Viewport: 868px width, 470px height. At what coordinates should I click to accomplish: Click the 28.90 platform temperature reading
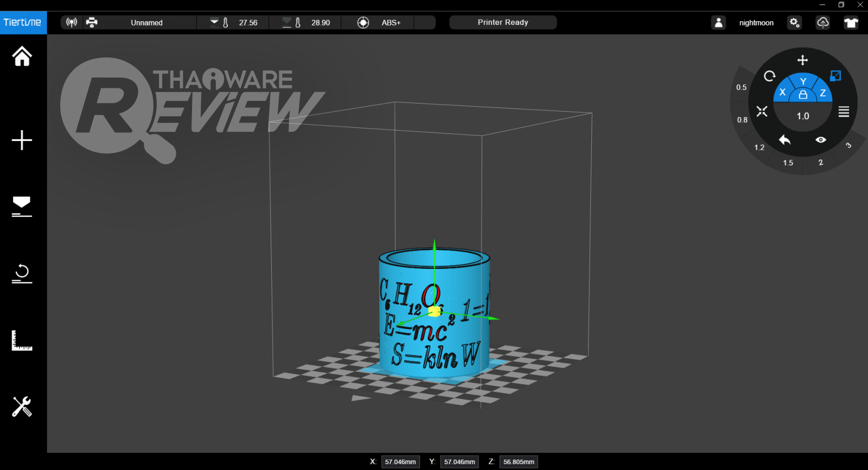pos(321,23)
